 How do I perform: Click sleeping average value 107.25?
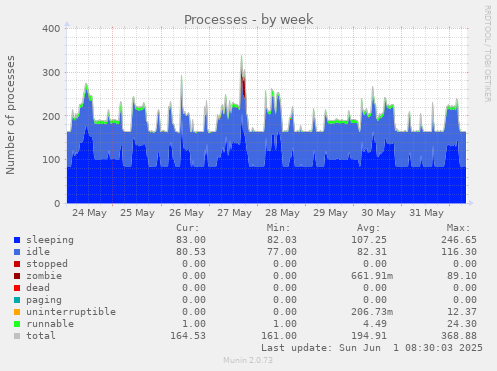click(369, 240)
